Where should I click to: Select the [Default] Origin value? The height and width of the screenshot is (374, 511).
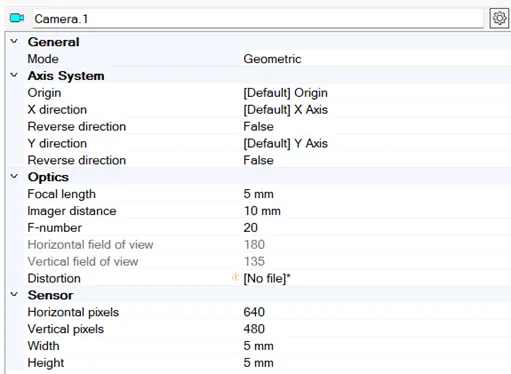click(285, 93)
